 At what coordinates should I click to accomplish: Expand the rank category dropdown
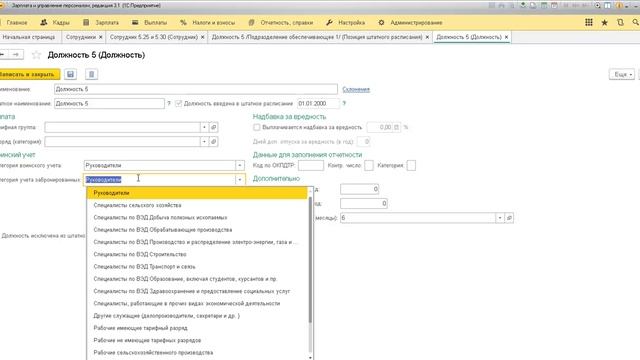(204, 142)
